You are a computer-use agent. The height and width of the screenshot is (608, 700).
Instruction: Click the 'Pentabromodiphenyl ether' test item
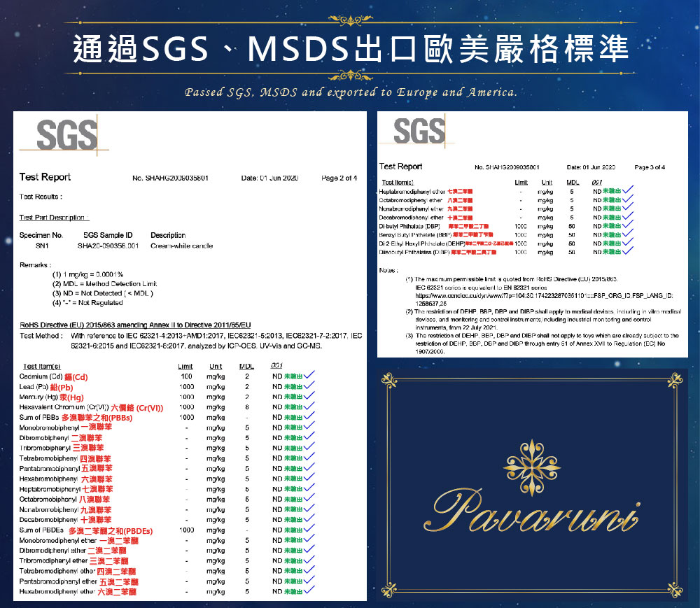[x=78, y=581]
